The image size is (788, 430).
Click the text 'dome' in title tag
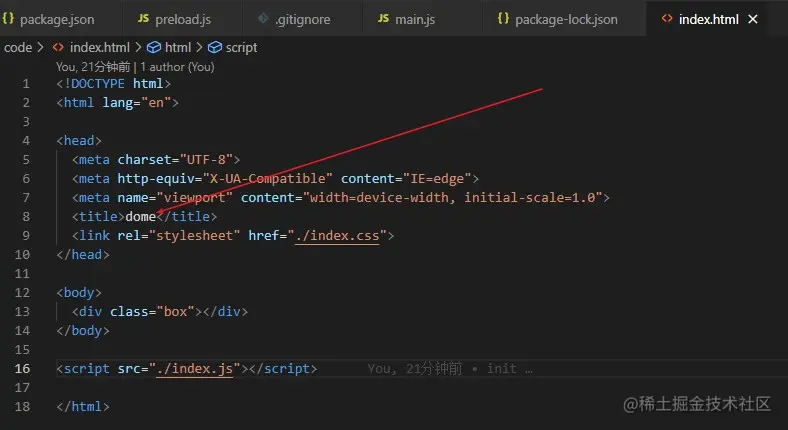[141, 217]
